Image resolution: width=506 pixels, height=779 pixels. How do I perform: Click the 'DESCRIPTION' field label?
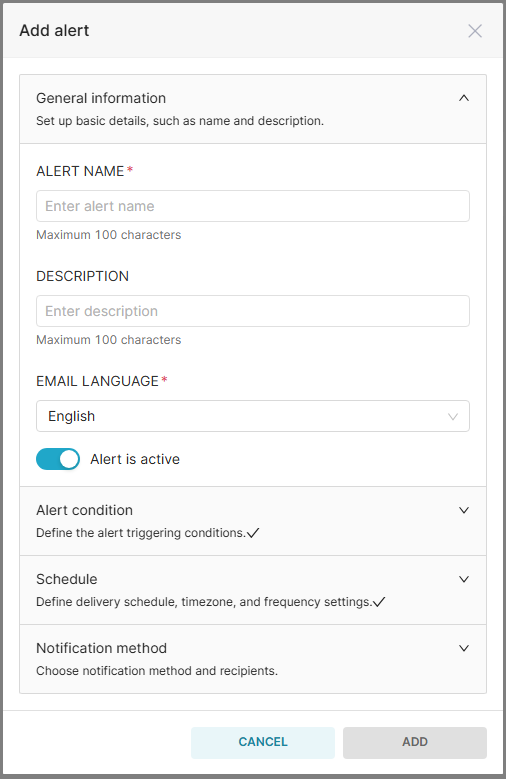(x=83, y=276)
